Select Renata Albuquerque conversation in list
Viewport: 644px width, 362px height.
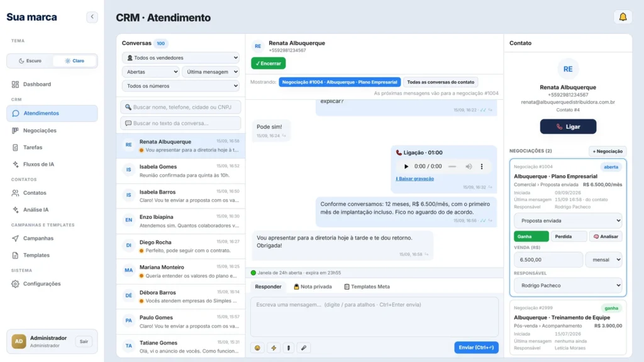click(180, 146)
